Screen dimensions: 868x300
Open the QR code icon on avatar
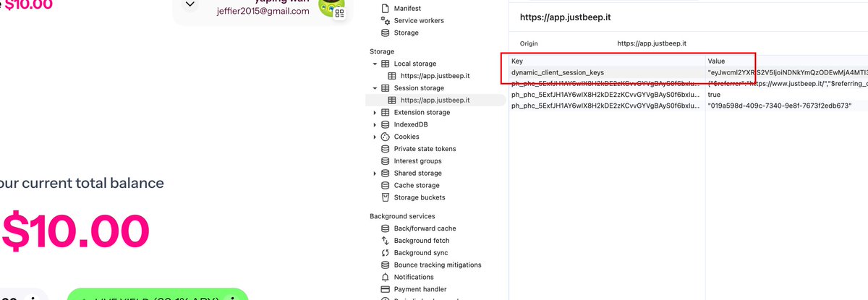coord(339,13)
